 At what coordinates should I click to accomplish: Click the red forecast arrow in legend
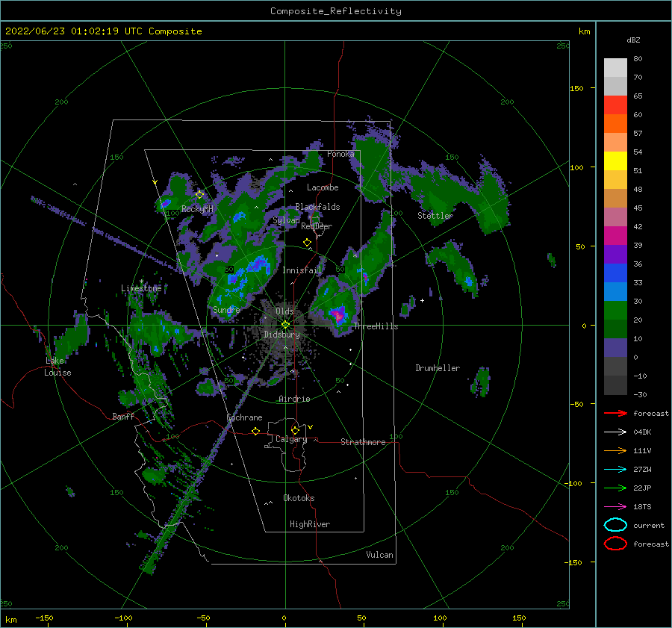pos(615,413)
